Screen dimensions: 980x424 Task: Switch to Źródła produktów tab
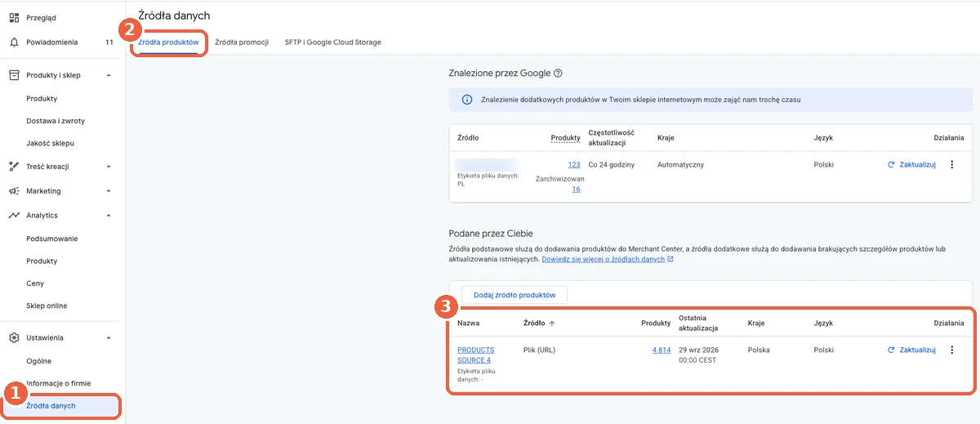click(x=168, y=42)
